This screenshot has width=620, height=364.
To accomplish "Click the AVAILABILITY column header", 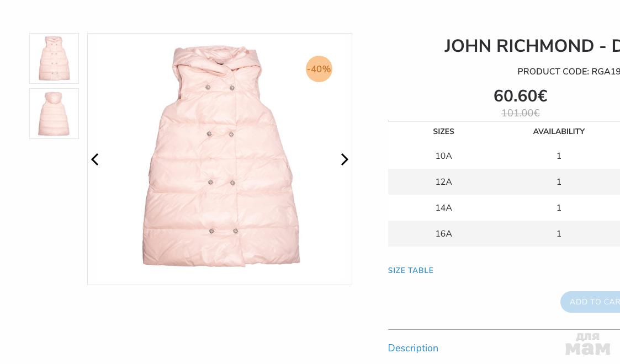I will point(559,131).
